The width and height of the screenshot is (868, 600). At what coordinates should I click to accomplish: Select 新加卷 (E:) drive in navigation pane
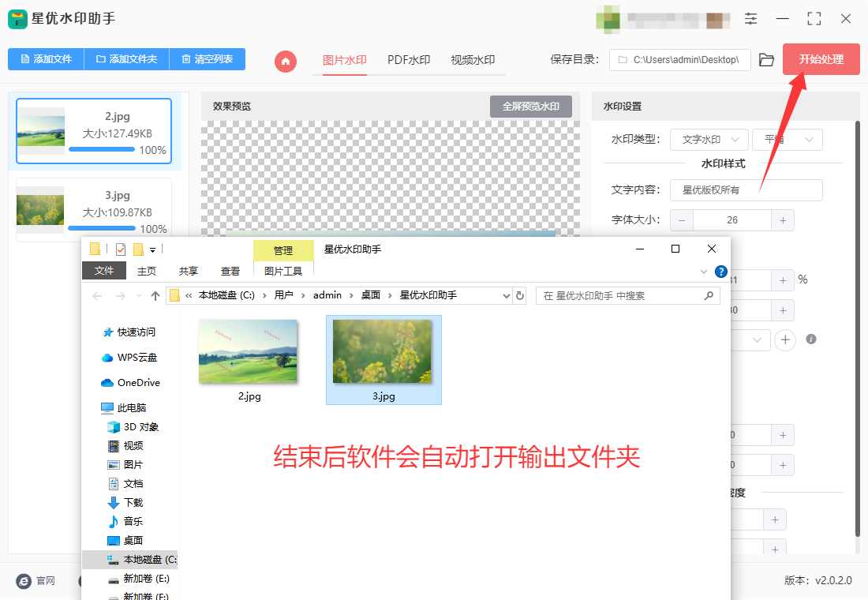(x=139, y=579)
